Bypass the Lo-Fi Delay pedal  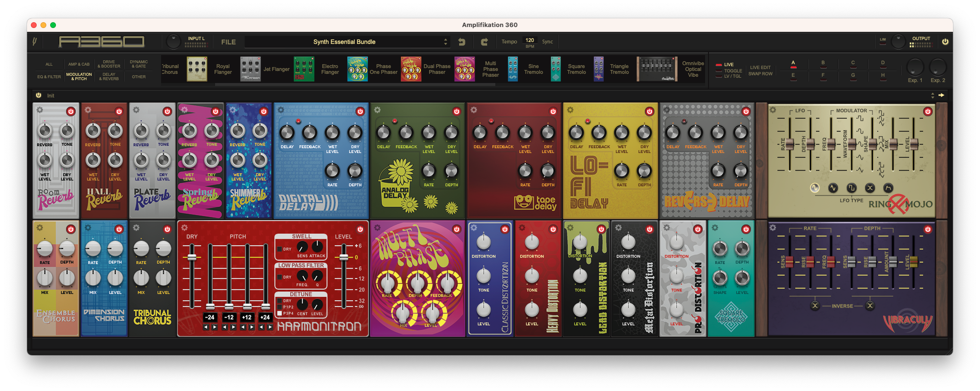tap(650, 111)
